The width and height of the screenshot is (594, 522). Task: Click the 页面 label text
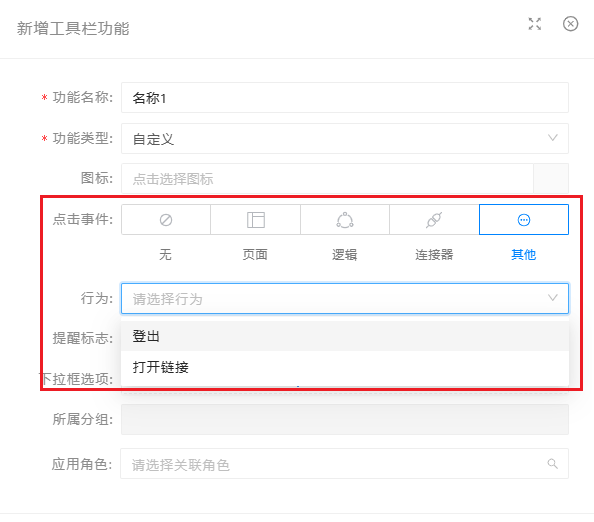tap(255, 255)
